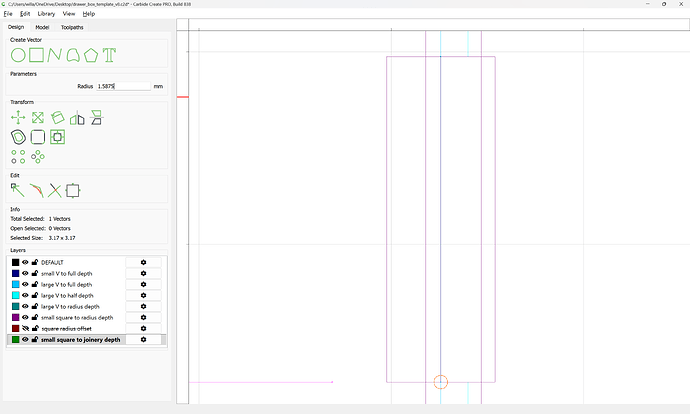Lock the large V to half depth layer

click(35, 295)
